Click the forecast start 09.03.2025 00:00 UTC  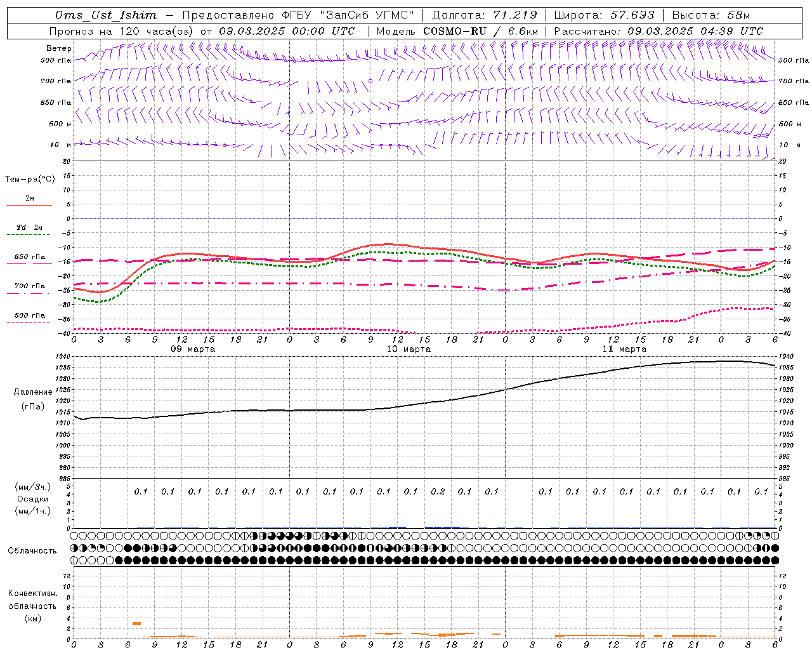(x=287, y=31)
